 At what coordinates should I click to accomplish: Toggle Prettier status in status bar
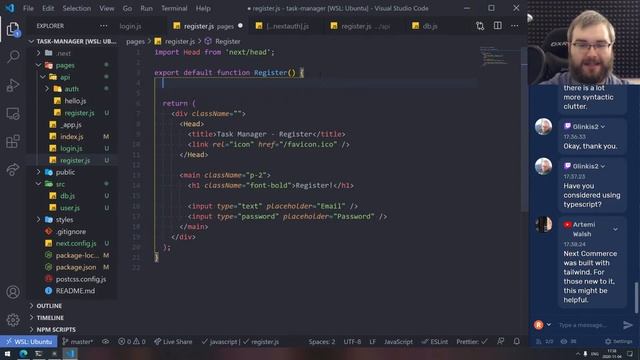[472, 342]
